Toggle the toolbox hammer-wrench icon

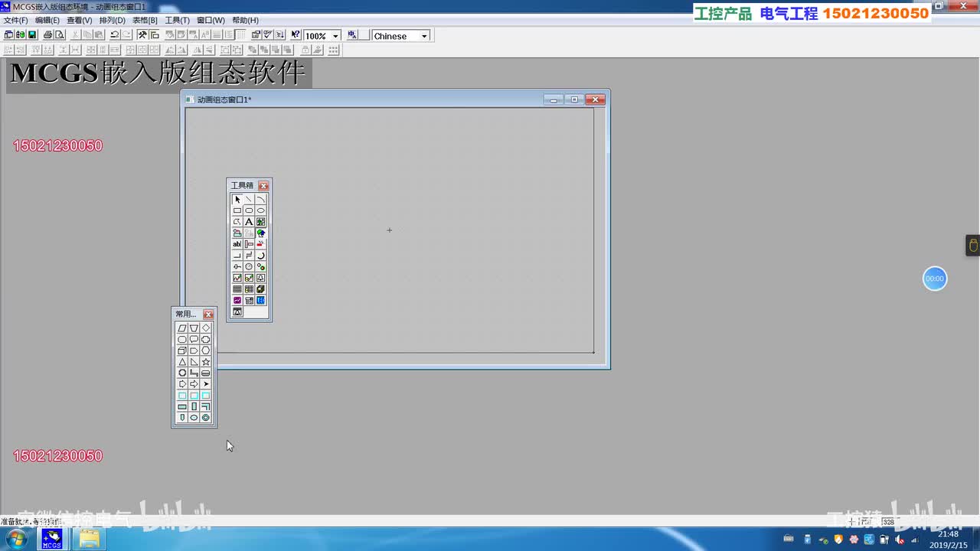click(x=142, y=35)
